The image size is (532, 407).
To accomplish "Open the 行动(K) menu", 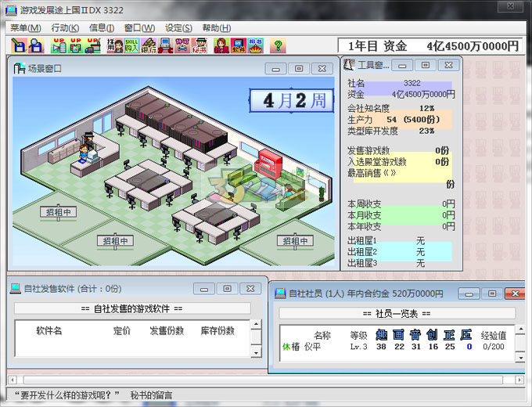I will click(x=65, y=28).
